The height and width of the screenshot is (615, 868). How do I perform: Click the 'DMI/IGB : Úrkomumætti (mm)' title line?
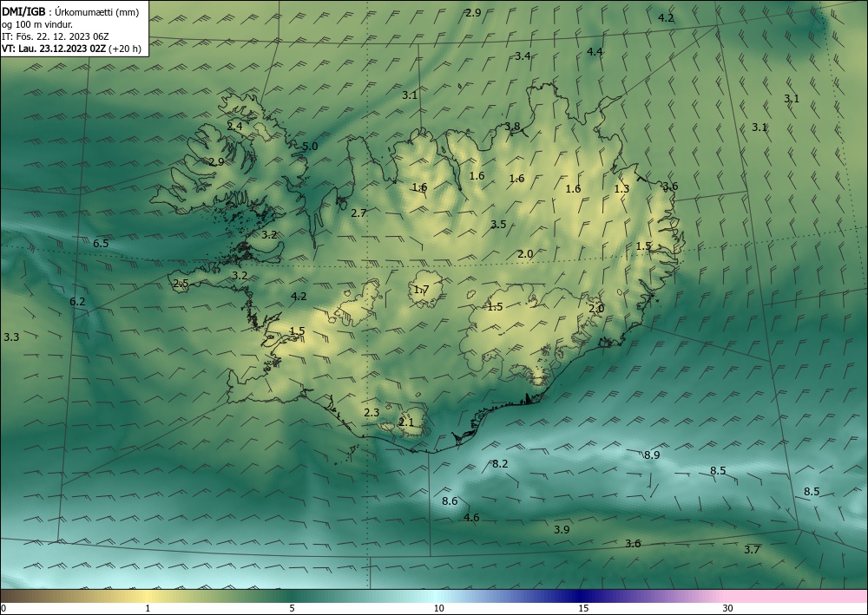click(70, 11)
